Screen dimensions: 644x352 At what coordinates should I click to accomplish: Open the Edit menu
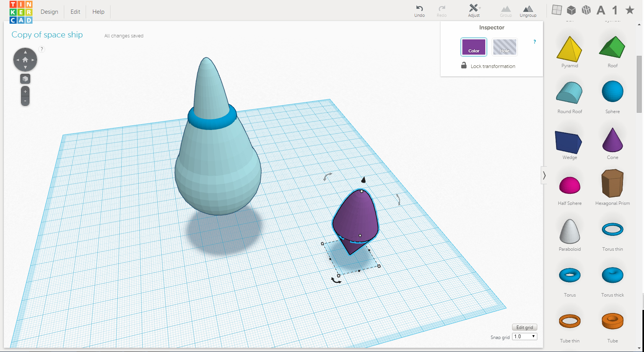pyautogui.click(x=75, y=12)
